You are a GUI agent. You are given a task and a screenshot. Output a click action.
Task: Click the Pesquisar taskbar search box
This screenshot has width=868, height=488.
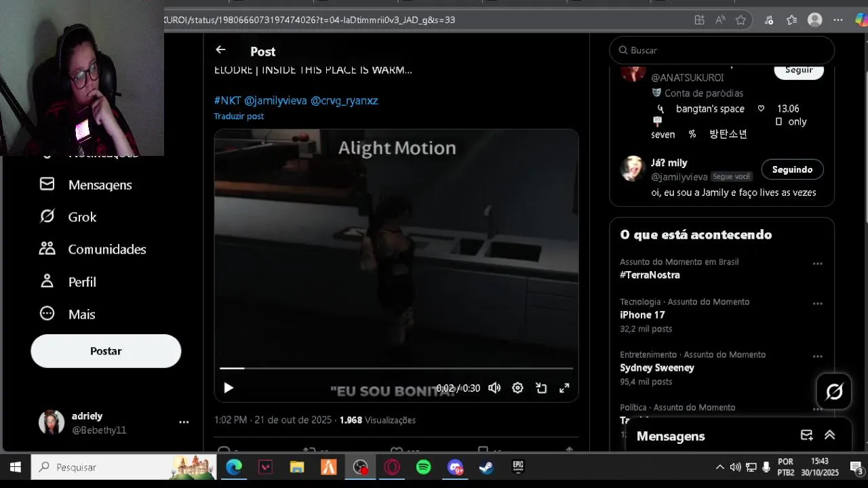124,467
